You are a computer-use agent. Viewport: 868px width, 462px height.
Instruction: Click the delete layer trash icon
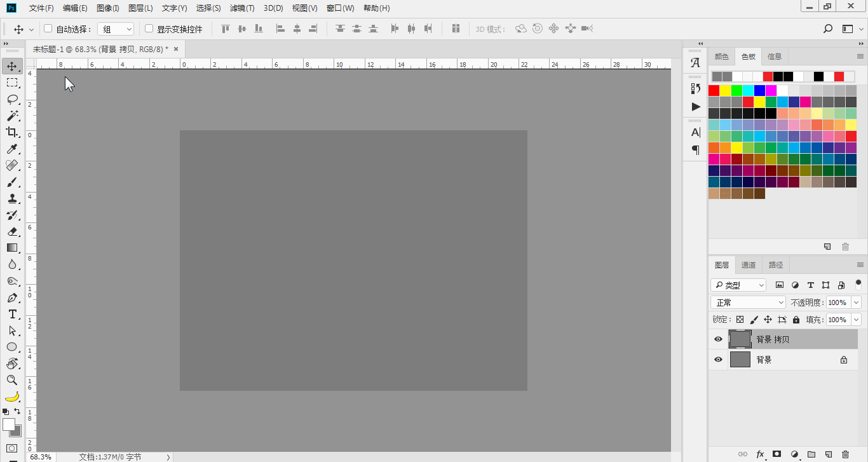845,454
